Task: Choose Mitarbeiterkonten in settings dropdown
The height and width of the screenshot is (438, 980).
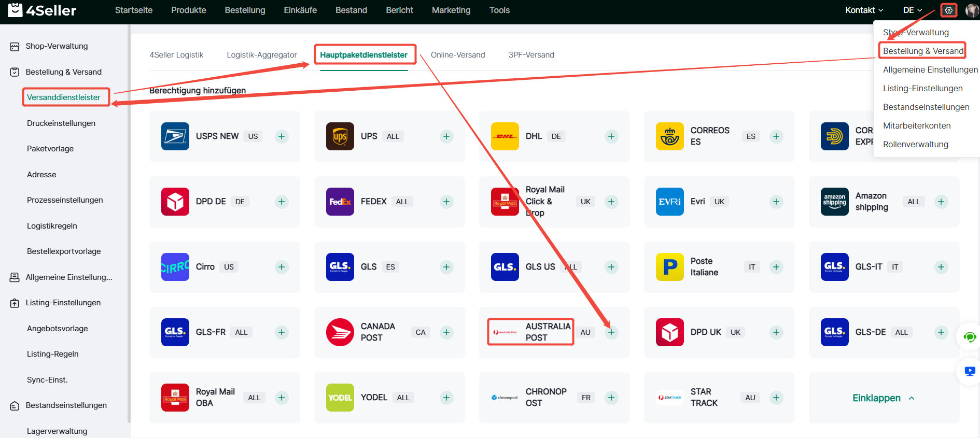Action: click(917, 125)
